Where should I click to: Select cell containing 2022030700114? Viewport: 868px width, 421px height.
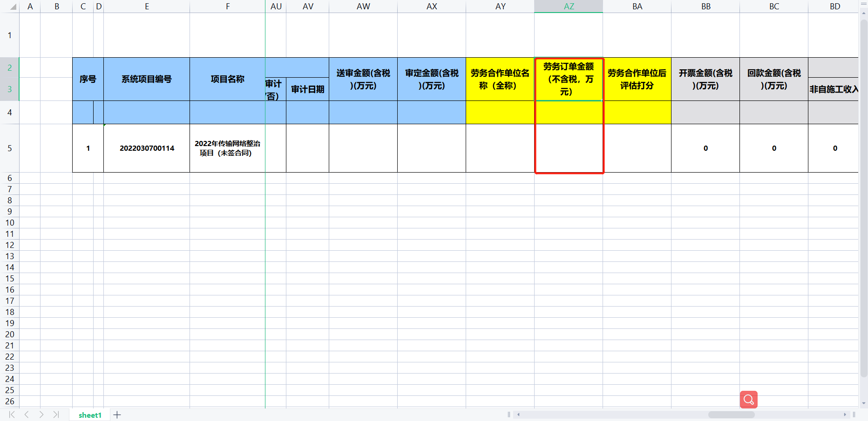(x=147, y=148)
